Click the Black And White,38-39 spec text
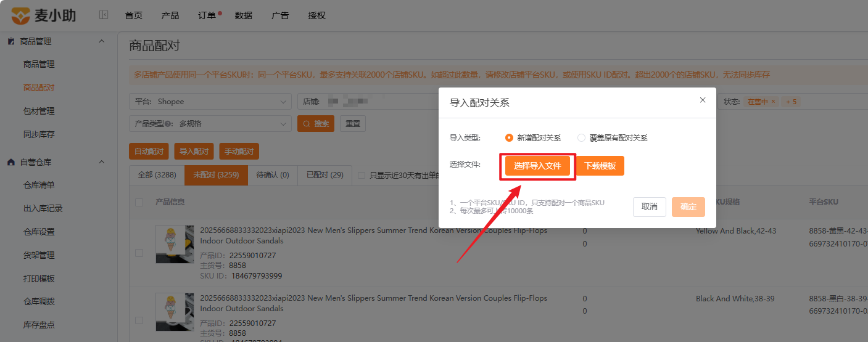The image size is (868, 342). 735,299
